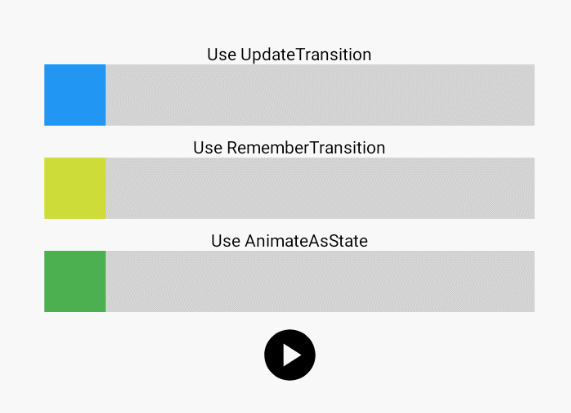Click "Use" before the word AnimateAsState

pyautogui.click(x=226, y=241)
